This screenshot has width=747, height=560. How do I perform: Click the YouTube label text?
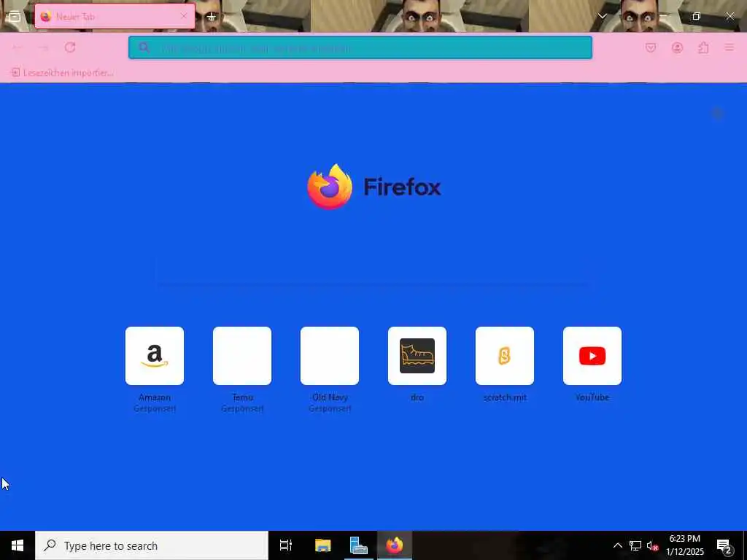point(592,397)
